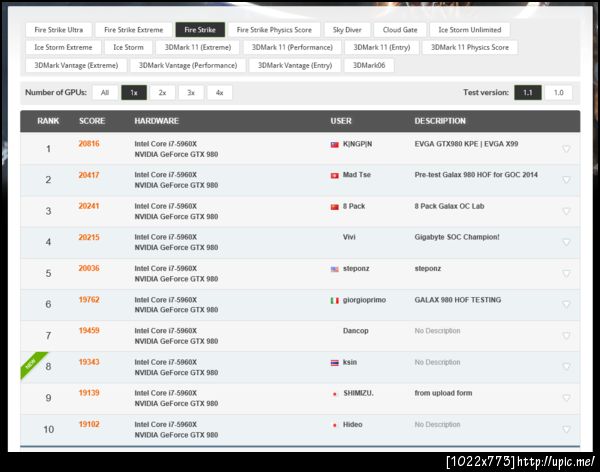The width and height of the screenshot is (600, 472).
Task: Select 3DMark Vantage (Performance) tab
Action: (188, 65)
